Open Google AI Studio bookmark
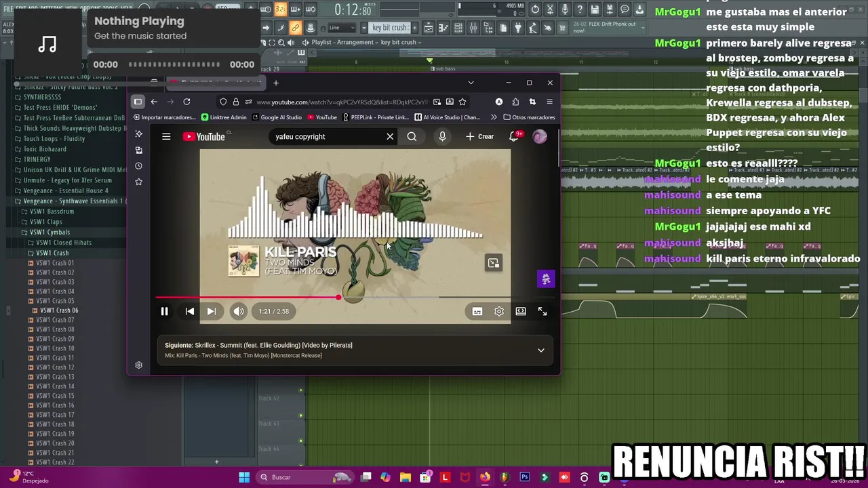The image size is (868, 488). [277, 117]
